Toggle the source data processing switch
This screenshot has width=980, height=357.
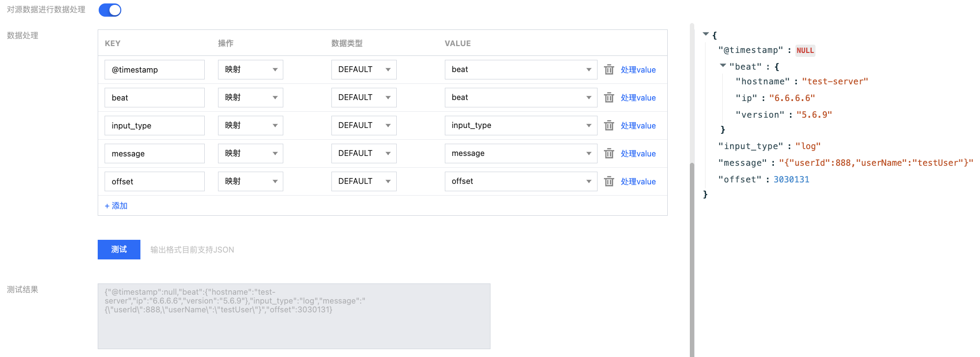[x=110, y=10]
